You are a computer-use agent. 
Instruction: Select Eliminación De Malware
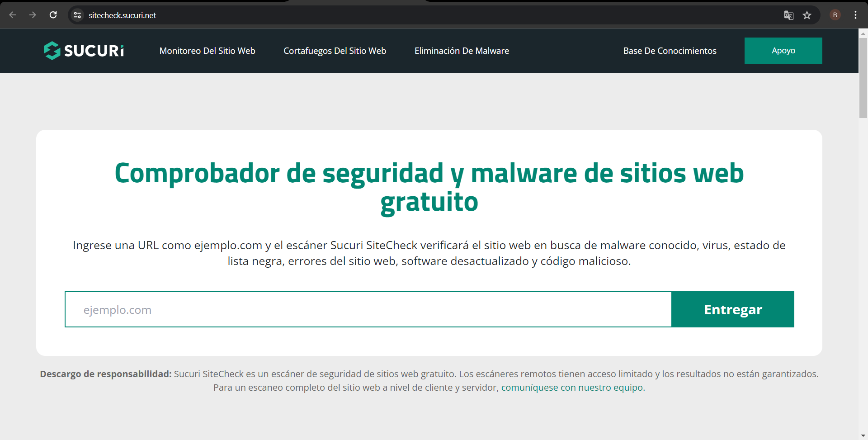click(x=462, y=51)
